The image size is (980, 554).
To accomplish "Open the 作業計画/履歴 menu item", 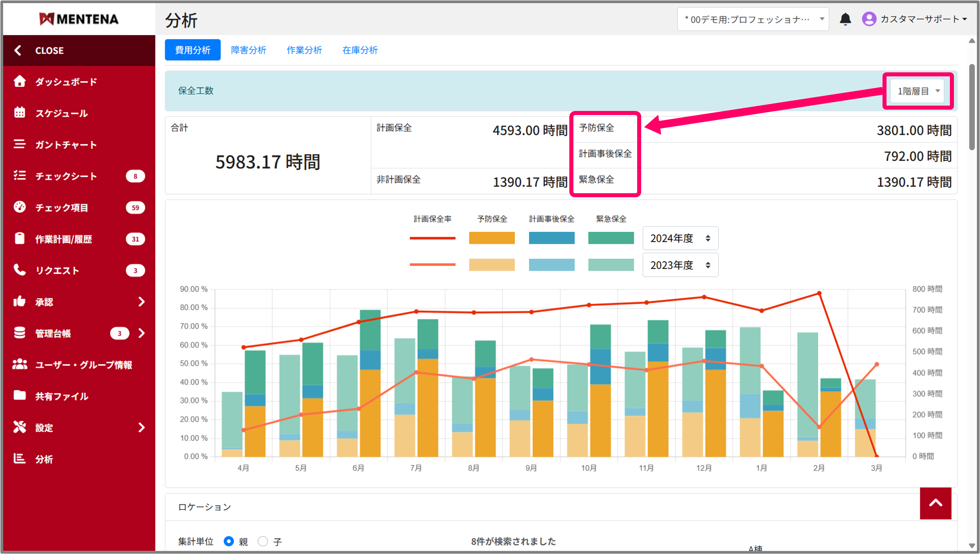I will [63, 239].
